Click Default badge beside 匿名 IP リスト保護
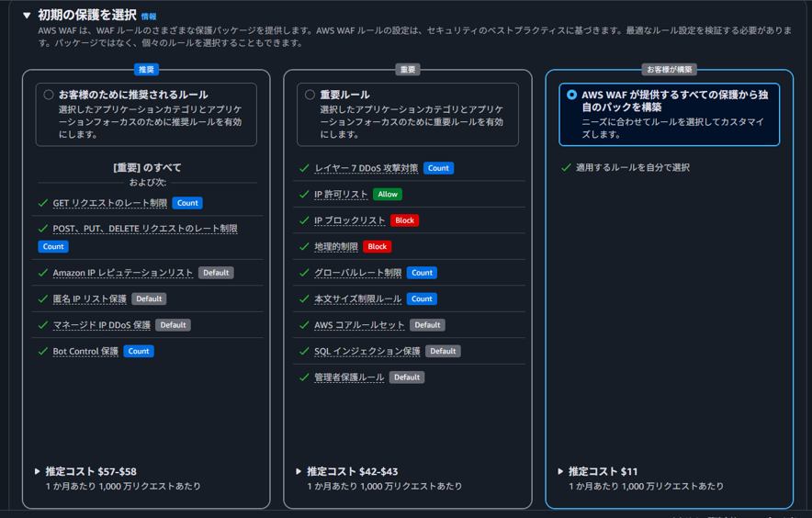 [149, 298]
